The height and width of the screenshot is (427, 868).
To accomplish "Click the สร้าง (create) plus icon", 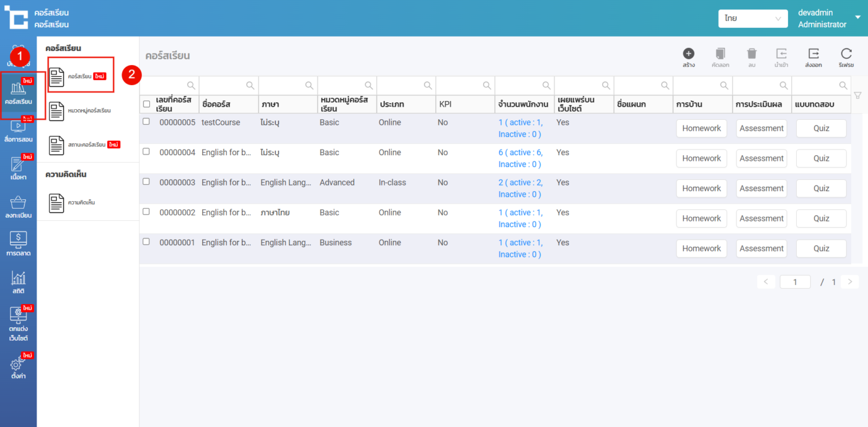I will tap(688, 54).
